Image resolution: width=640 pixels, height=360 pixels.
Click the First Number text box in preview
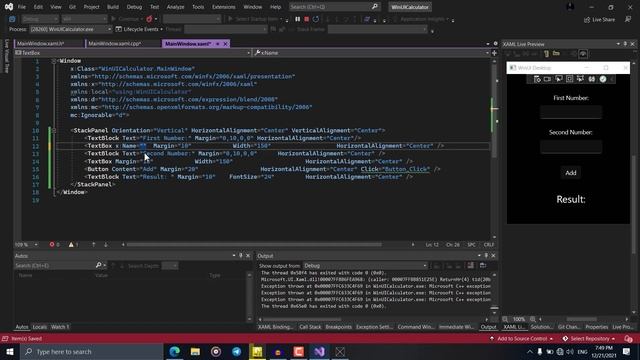tap(571, 112)
